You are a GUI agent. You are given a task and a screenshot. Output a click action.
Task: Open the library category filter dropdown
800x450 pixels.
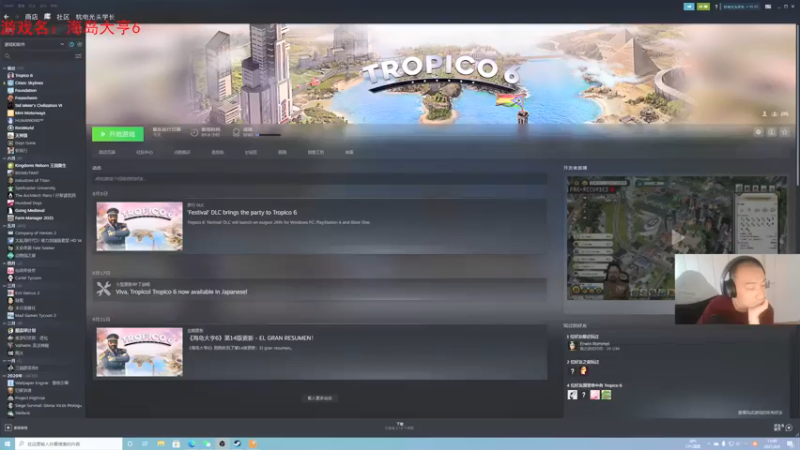tap(34, 44)
